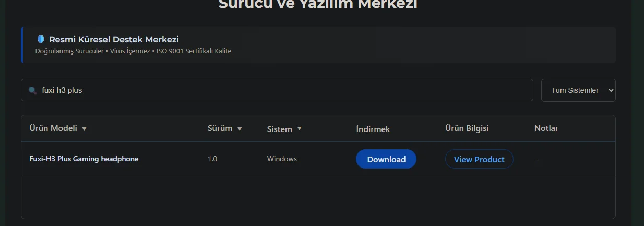
Task: Click the "Sürücü ve Yazılım Merkezi" page heading
Action: [318, 4]
